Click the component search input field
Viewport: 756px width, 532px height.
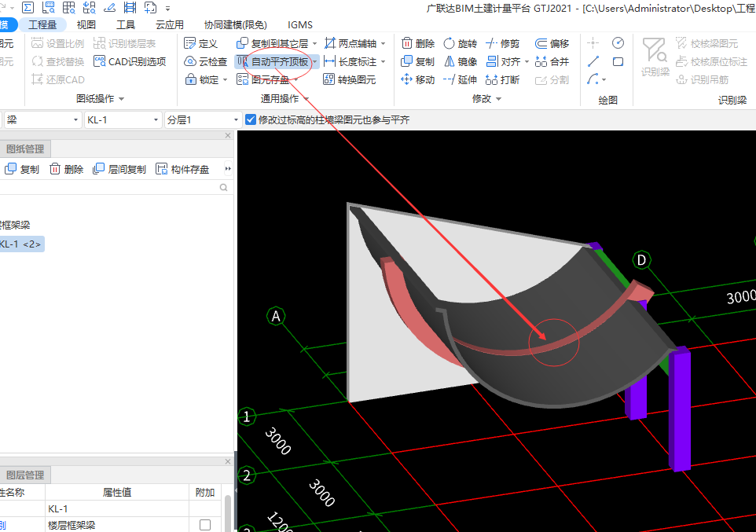click(109, 187)
